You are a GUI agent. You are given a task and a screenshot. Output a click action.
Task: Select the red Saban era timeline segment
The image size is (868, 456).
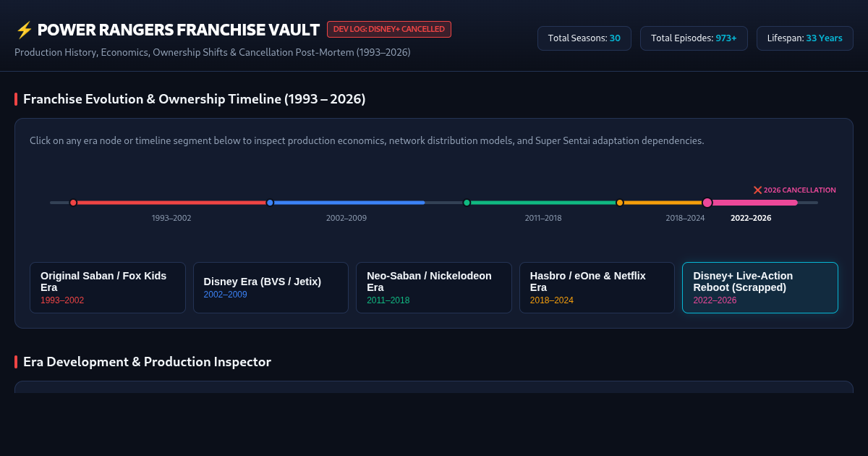click(x=171, y=203)
